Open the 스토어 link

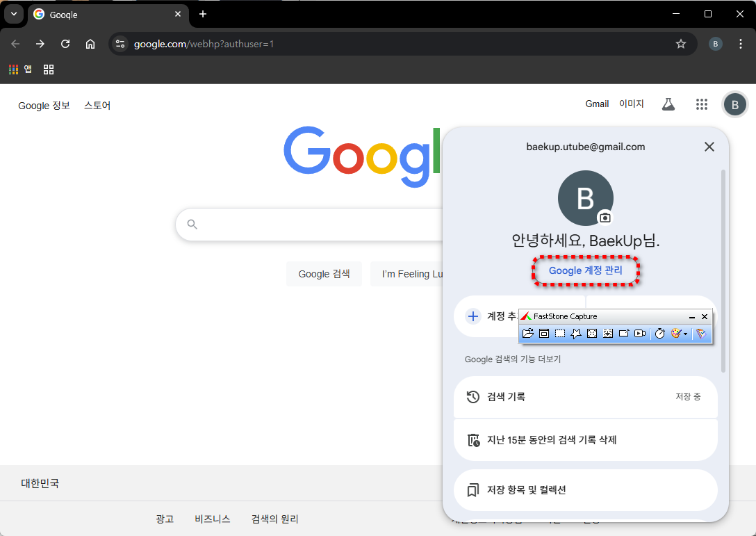(x=97, y=106)
